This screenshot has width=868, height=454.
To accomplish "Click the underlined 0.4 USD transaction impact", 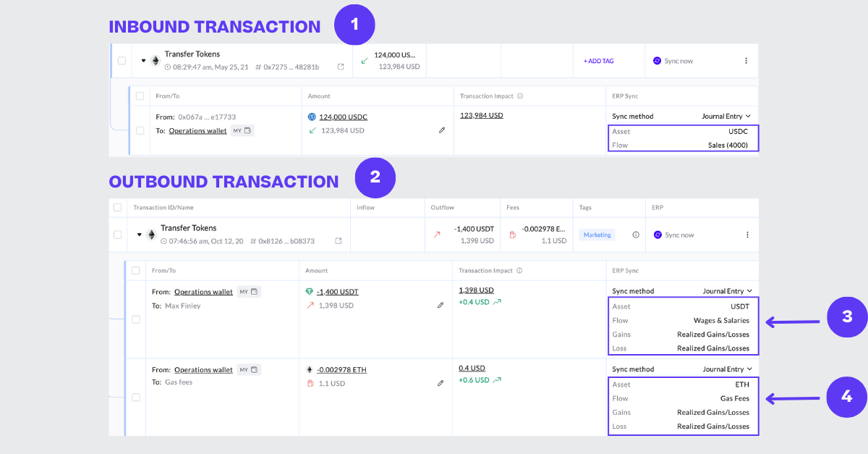I will (472, 368).
